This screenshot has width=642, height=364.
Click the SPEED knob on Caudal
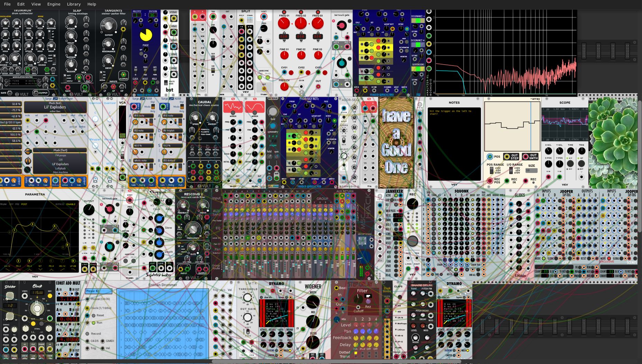(195, 117)
